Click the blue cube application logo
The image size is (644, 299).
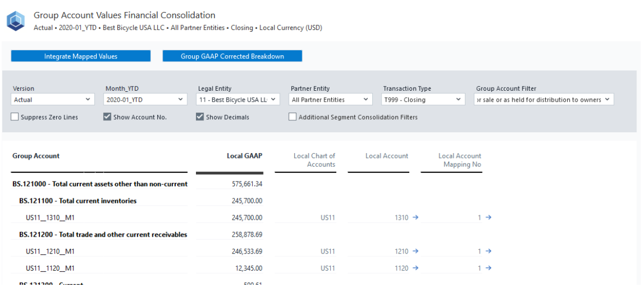pos(15,21)
